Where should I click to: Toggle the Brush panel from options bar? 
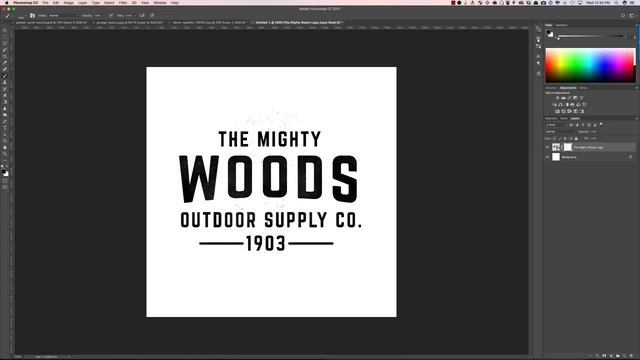[32, 16]
